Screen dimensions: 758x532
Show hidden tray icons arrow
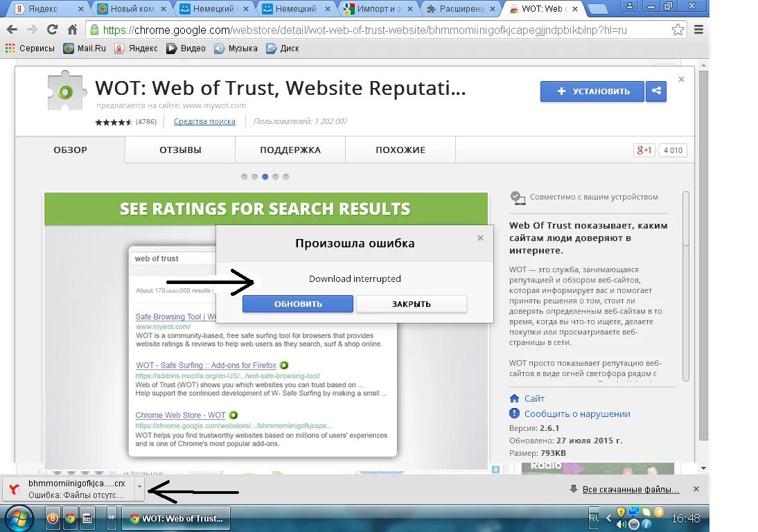tap(608, 518)
